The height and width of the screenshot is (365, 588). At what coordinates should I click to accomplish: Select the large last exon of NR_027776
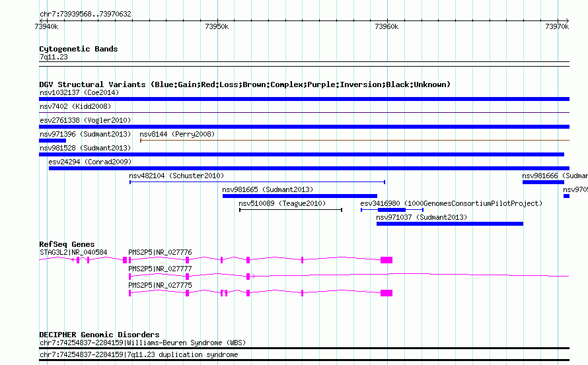click(x=386, y=260)
